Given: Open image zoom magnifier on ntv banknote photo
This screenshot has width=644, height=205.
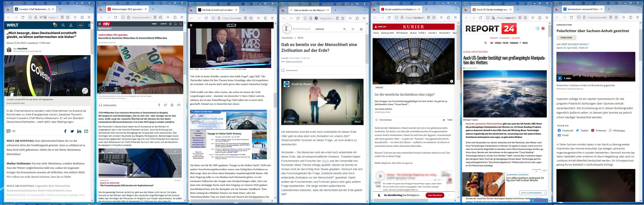Looking at the screenshot, I should coord(102,89).
